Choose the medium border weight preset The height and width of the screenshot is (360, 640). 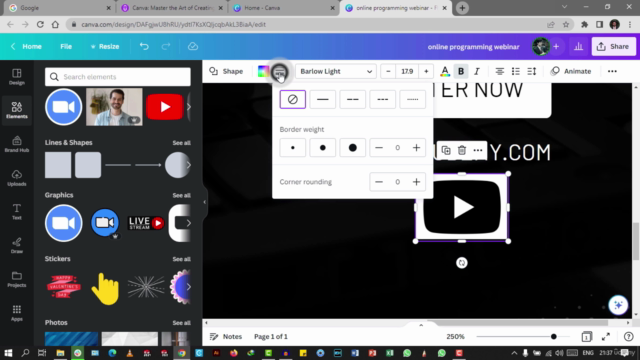[x=322, y=148]
